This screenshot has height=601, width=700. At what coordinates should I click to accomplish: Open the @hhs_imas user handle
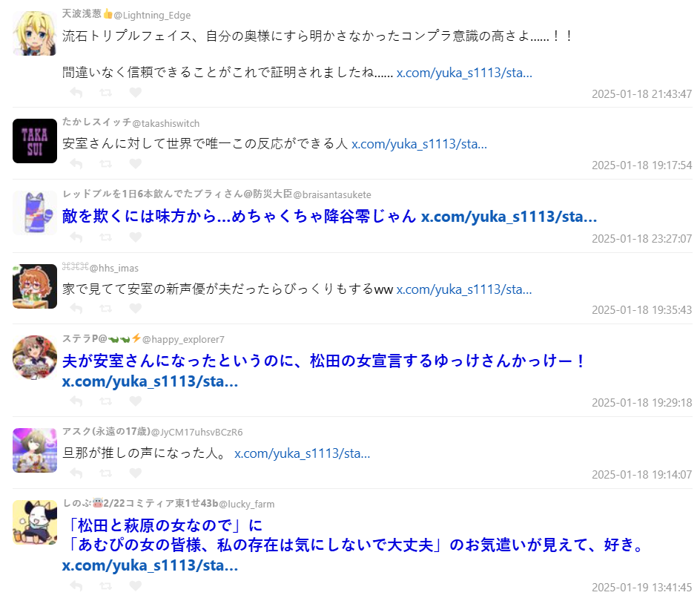click(114, 268)
